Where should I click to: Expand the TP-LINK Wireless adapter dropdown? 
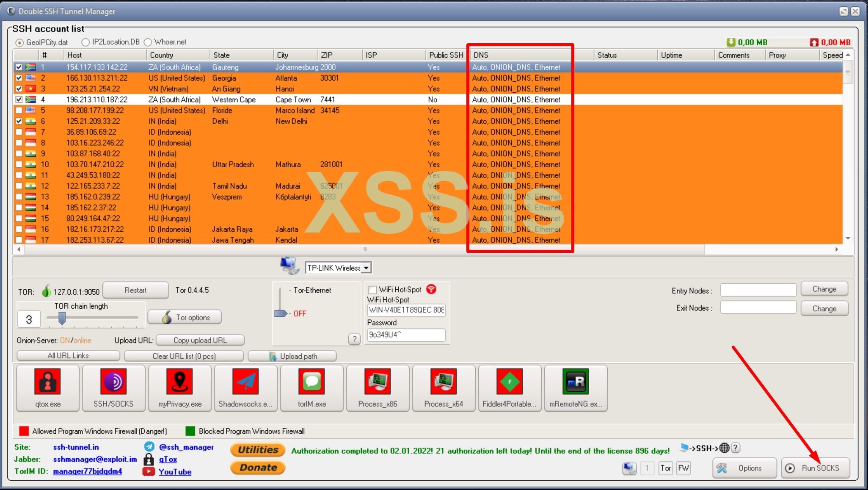pyautogui.click(x=366, y=268)
